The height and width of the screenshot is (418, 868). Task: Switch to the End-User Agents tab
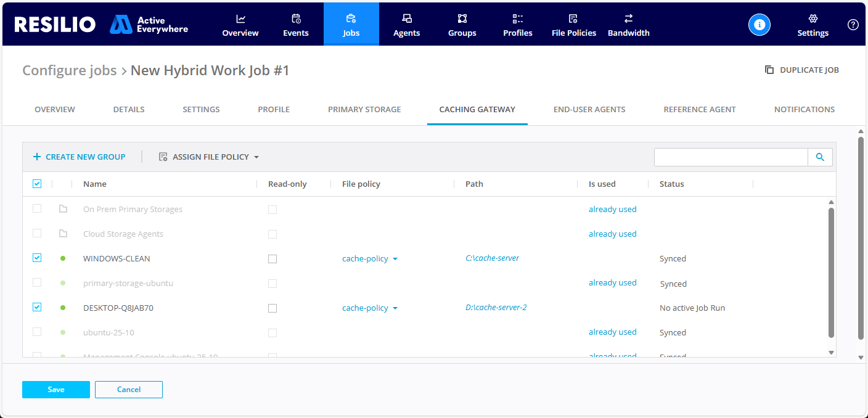pos(589,110)
